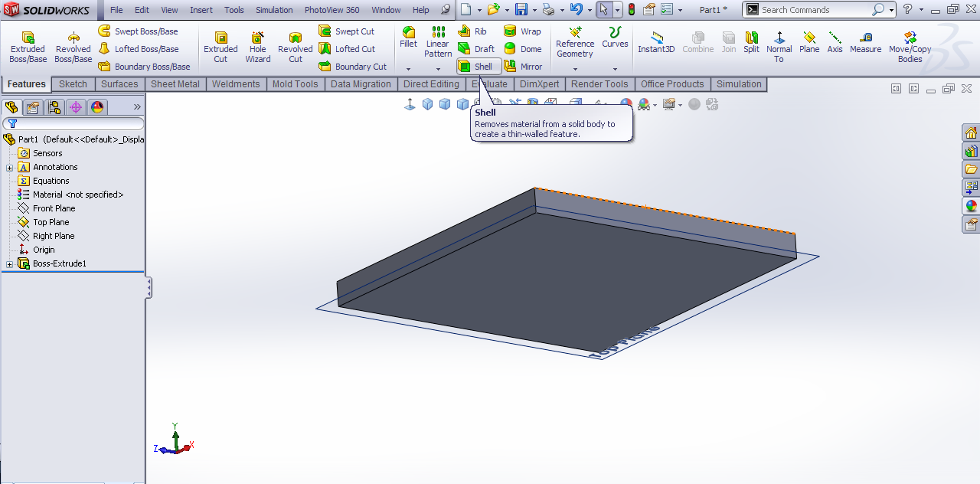Expand the Annotations tree node
This screenshot has width=980, height=484.
[9, 167]
